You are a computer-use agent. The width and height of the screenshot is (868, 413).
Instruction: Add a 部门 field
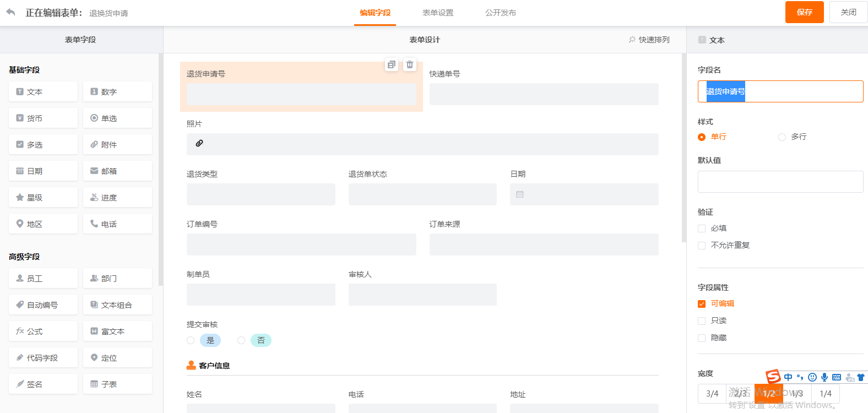click(x=117, y=278)
